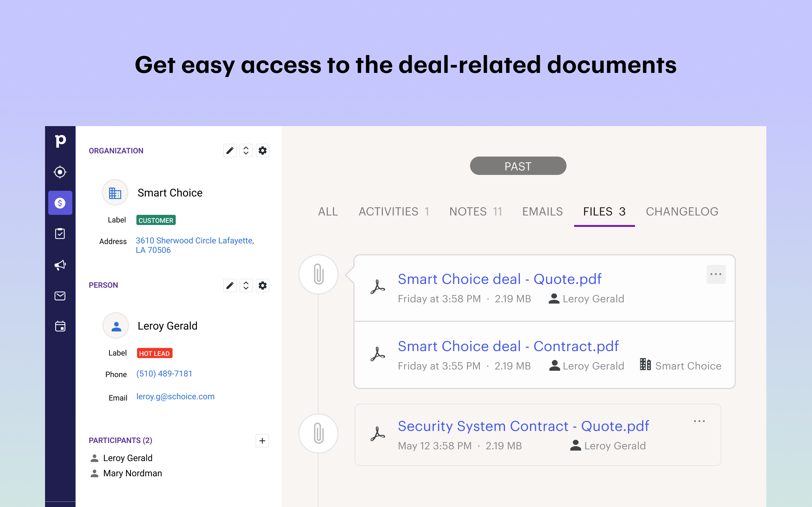Click the Pipedrive logo

[60, 141]
